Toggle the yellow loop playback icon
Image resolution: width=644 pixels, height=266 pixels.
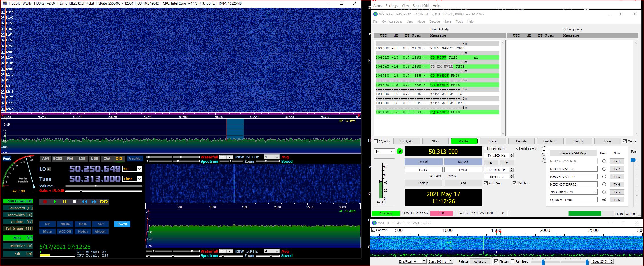[104, 202]
